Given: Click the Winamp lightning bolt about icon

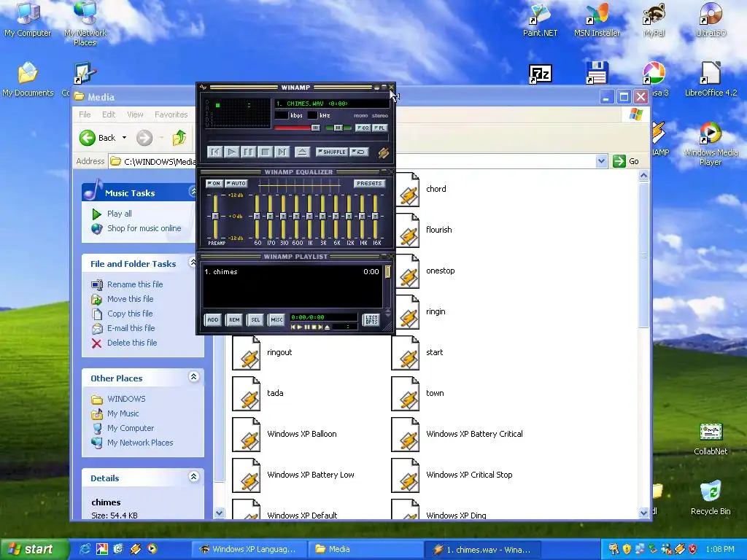Looking at the screenshot, I should click(x=383, y=152).
